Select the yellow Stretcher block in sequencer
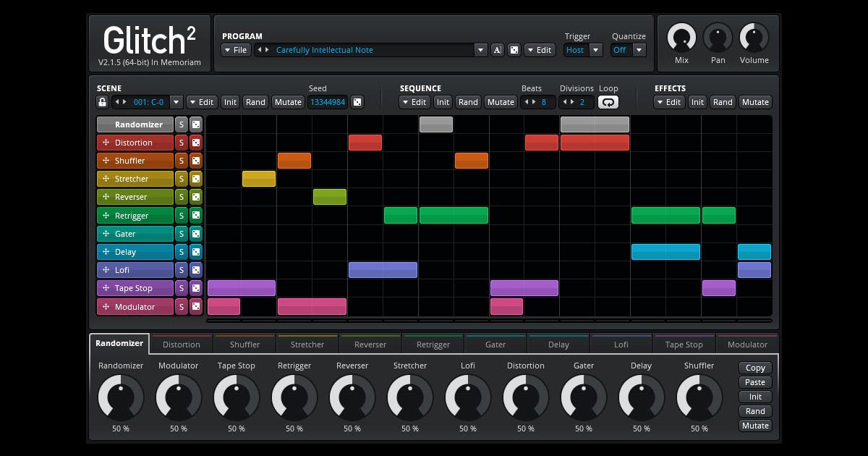The width and height of the screenshot is (868, 456). (x=259, y=179)
